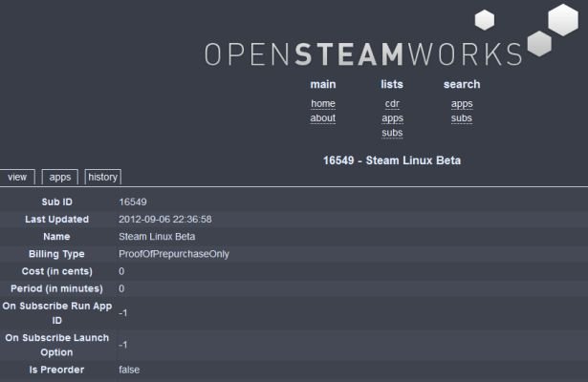Open the apps link under lists
The height and width of the screenshot is (382, 588).
(x=392, y=118)
